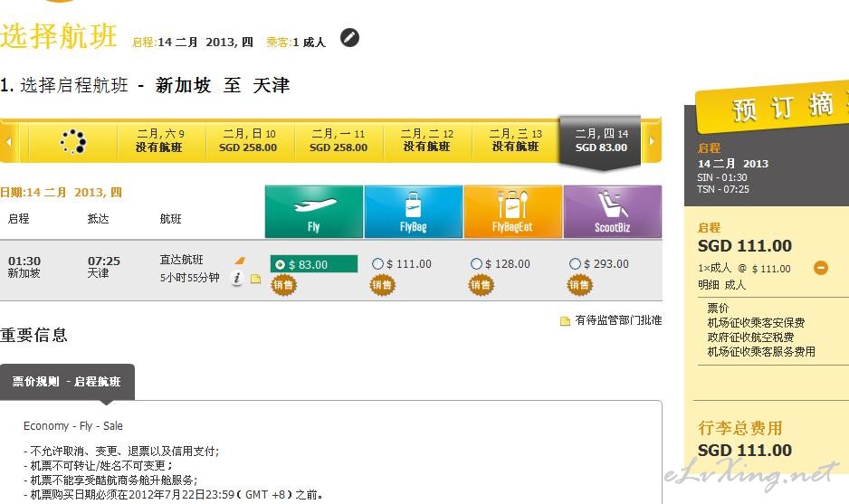This screenshot has height=504, width=849.
Task: Click the 5小时55分钟 duration text
Action: (189, 278)
